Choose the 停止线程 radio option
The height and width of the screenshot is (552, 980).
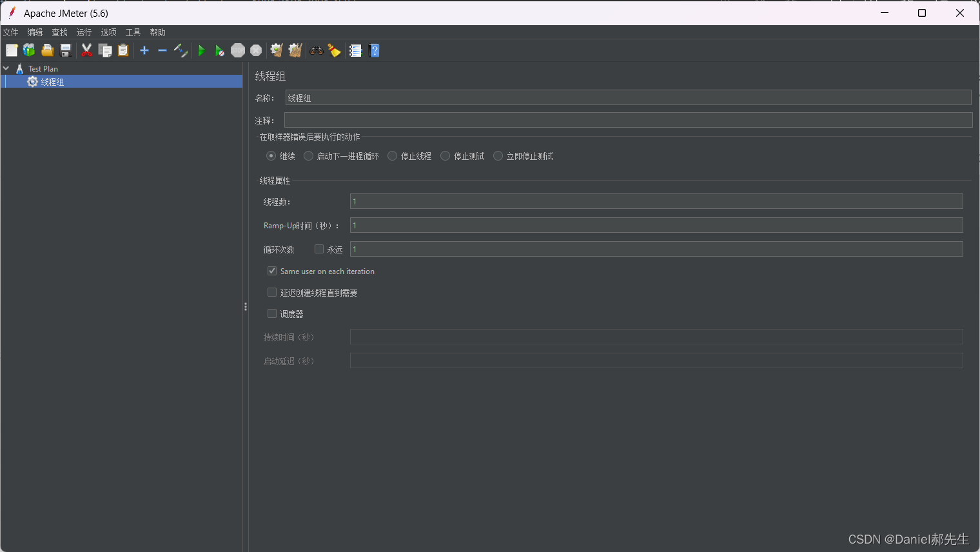coord(392,156)
